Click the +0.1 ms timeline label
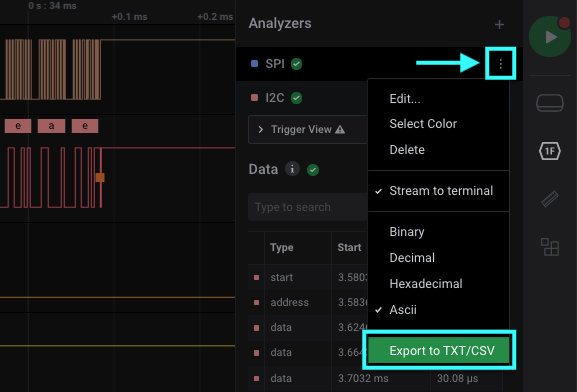 coord(129,17)
